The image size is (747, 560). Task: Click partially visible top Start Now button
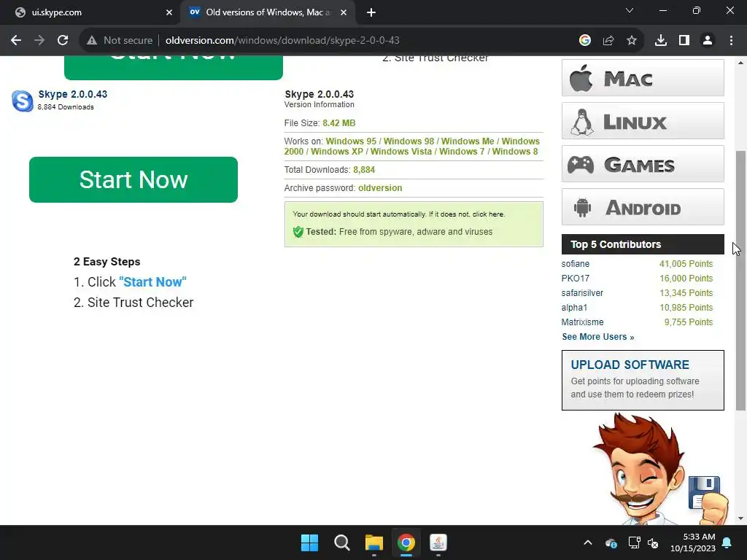coord(174,68)
